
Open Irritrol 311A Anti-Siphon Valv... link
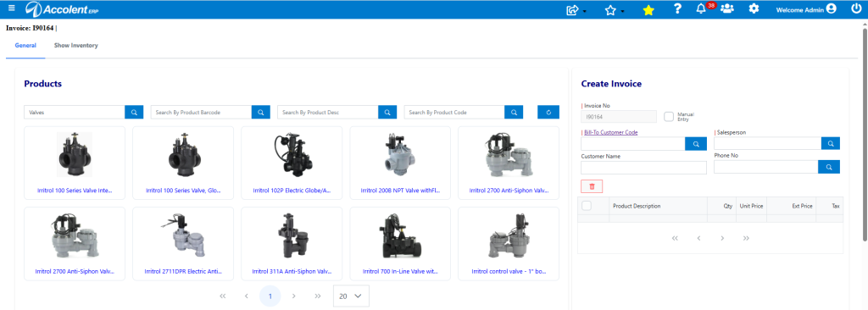pyautogui.click(x=292, y=271)
